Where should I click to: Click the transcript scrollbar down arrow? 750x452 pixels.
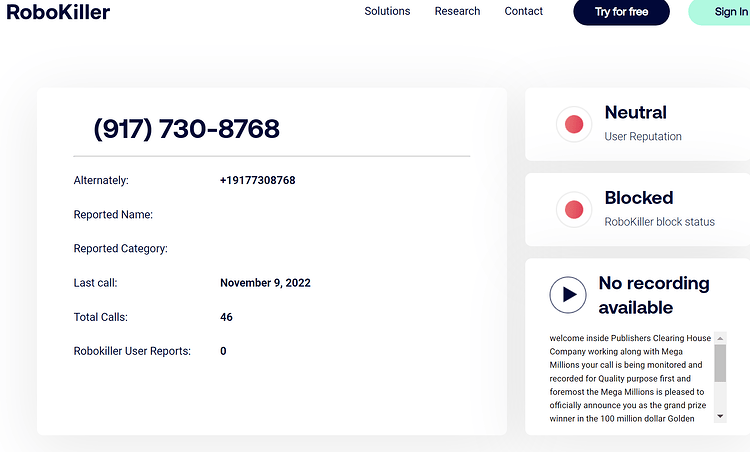click(x=720, y=416)
